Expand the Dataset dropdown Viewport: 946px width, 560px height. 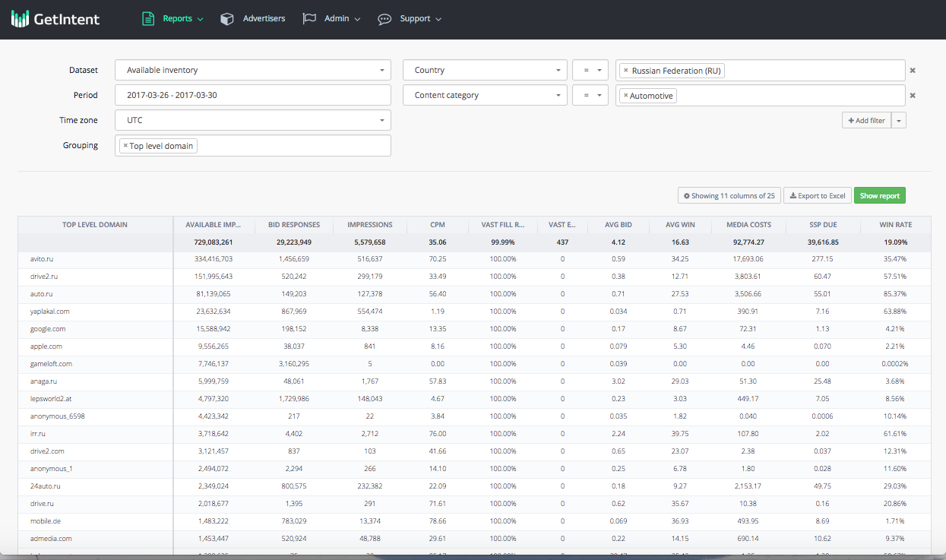[252, 71]
